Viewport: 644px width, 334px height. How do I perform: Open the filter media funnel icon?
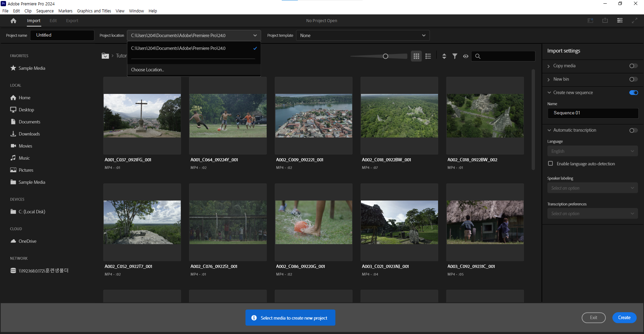[x=455, y=56]
